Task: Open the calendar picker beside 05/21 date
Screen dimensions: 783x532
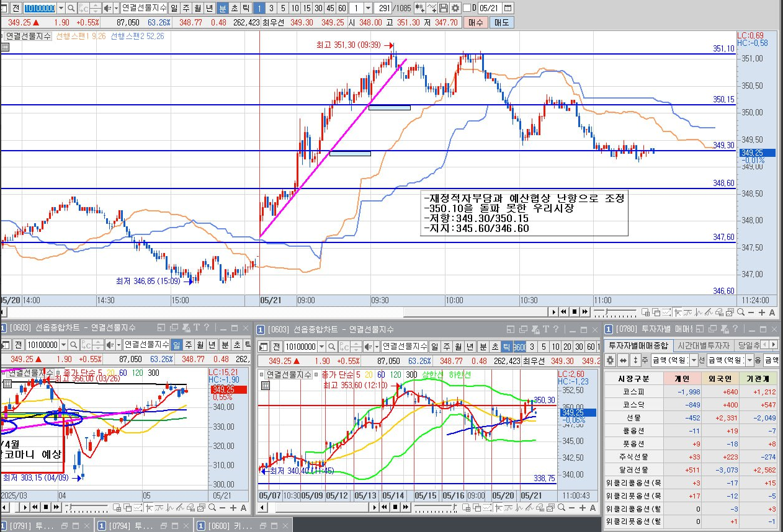Action: coord(508,8)
